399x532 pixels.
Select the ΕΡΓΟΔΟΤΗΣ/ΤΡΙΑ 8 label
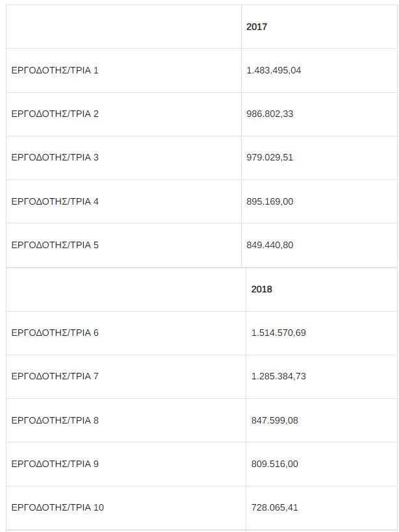(55, 420)
